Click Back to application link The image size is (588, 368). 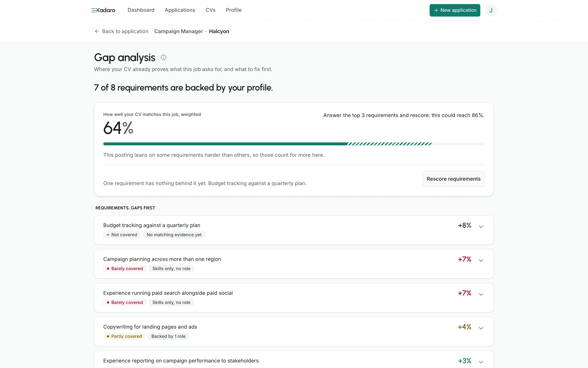point(121,31)
